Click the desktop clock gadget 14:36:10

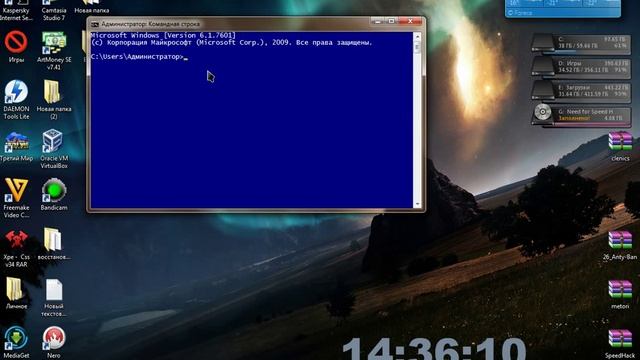point(433,348)
